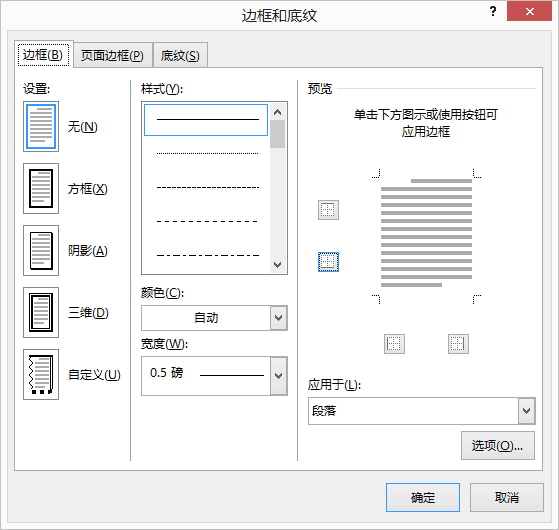Click the style list scroll-up arrow

(277, 112)
